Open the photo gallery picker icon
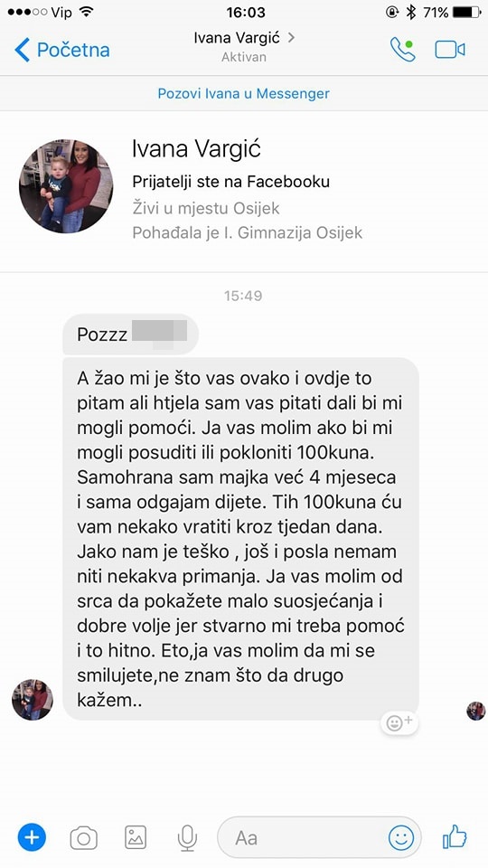This screenshot has height=868, width=488. click(x=136, y=837)
